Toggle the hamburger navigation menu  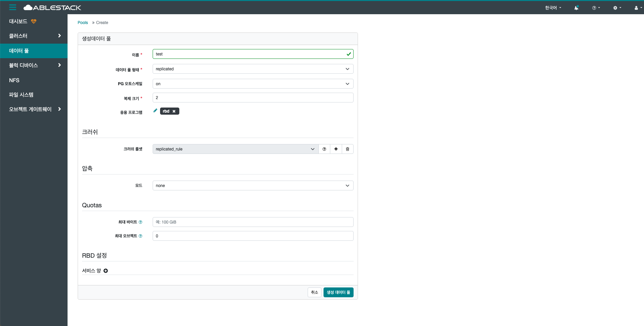pyautogui.click(x=12, y=7)
